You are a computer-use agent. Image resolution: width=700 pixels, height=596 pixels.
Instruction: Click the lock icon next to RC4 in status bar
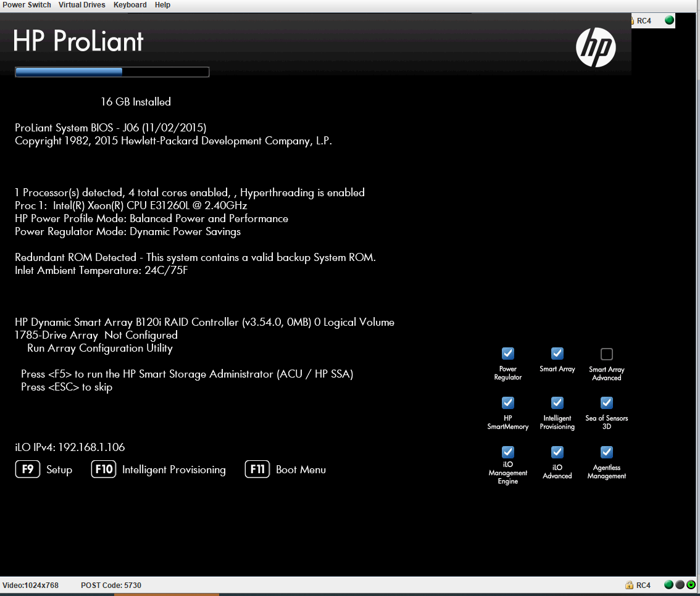[x=630, y=585]
